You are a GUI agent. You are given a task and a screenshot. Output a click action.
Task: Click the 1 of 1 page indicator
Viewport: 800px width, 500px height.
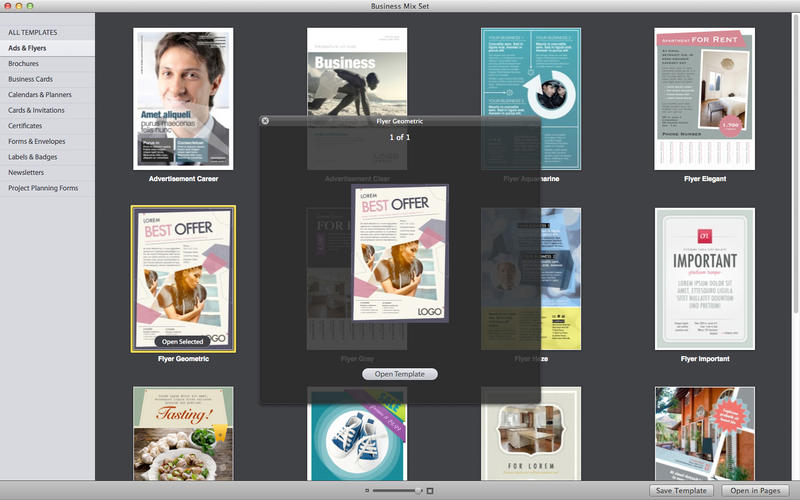pyautogui.click(x=400, y=137)
